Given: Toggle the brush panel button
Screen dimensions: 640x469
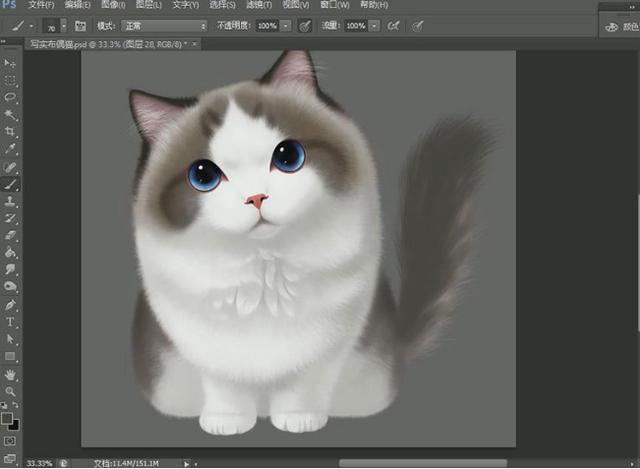Looking at the screenshot, I should click(x=80, y=24).
